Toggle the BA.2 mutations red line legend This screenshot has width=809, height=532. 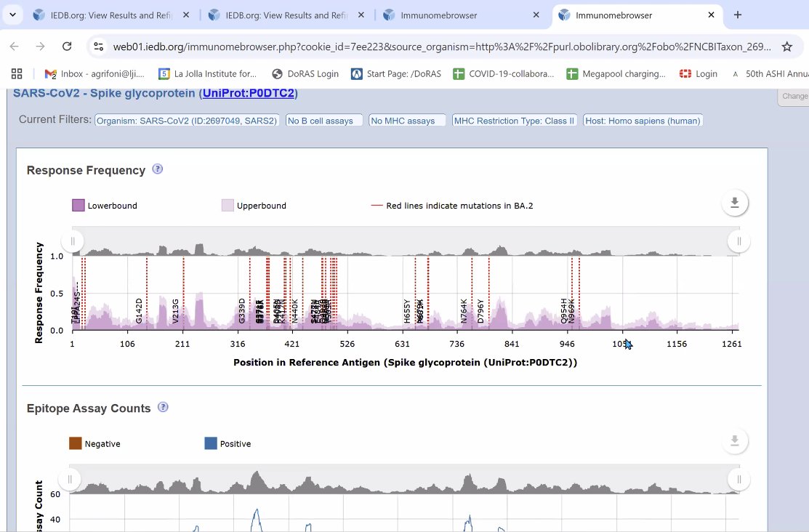coord(377,206)
